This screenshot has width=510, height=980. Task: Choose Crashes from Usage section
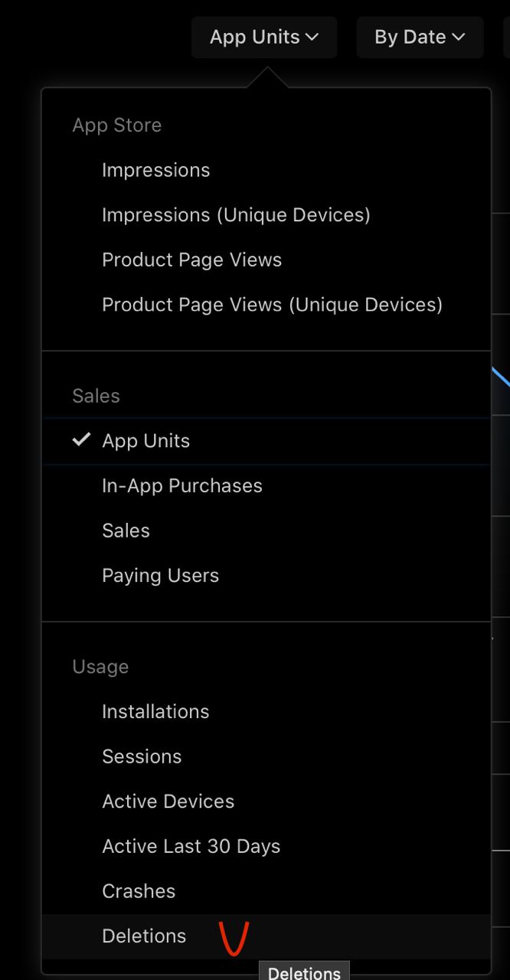pos(139,891)
